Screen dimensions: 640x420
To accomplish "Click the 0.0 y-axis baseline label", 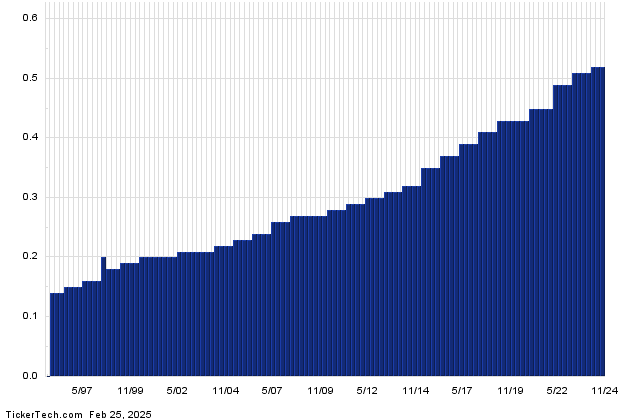I will [x=30, y=376].
